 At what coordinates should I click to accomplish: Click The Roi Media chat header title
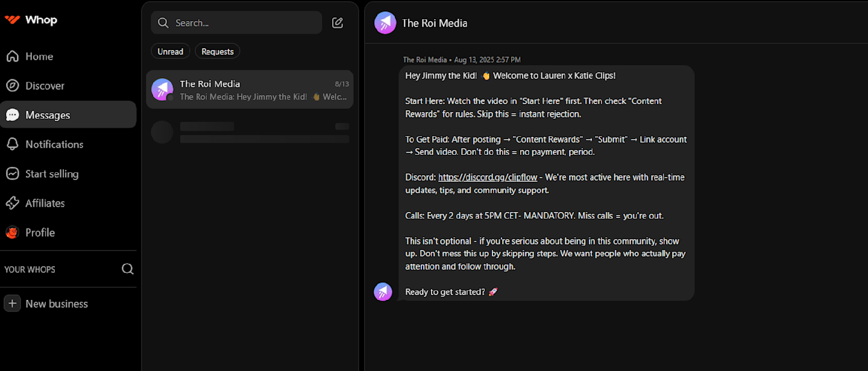click(x=435, y=23)
